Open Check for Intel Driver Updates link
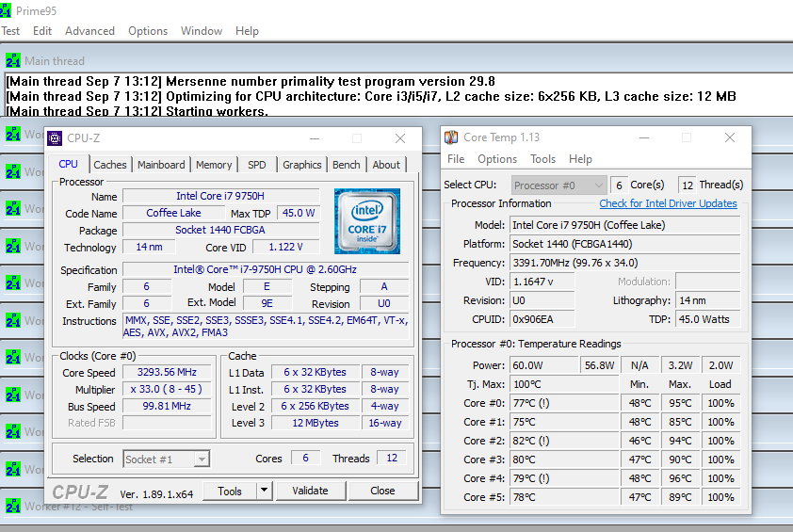Viewport: 793px width, 532px height. click(x=668, y=203)
